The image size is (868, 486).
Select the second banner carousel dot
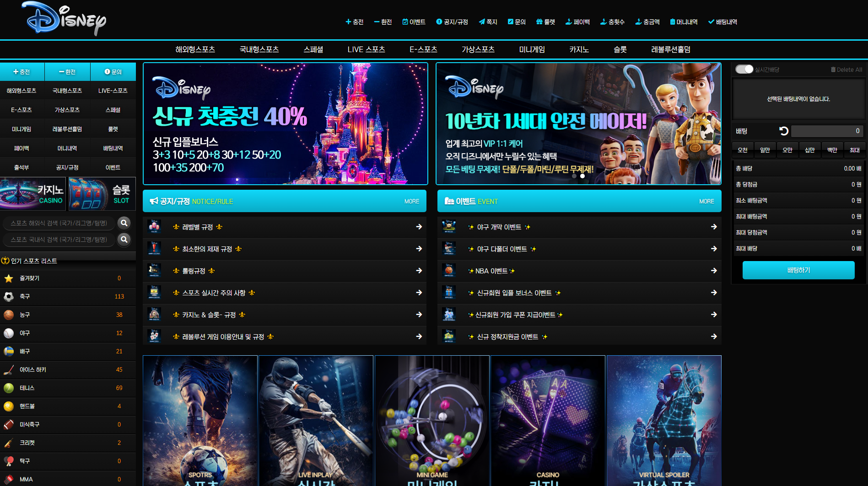coord(582,176)
